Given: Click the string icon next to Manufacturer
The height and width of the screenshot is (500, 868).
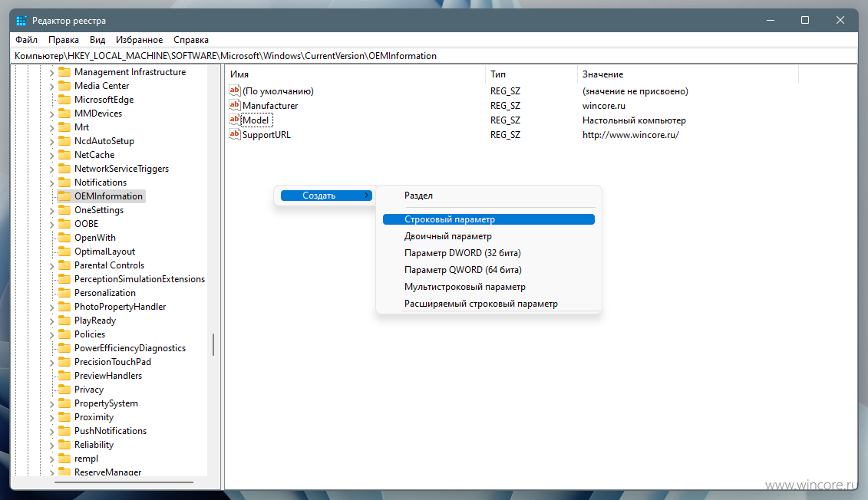Looking at the screenshot, I should point(235,105).
